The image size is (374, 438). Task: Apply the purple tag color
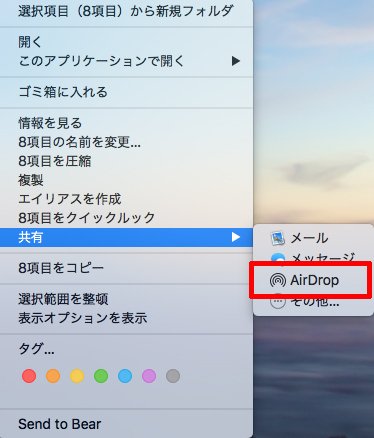pos(149,376)
